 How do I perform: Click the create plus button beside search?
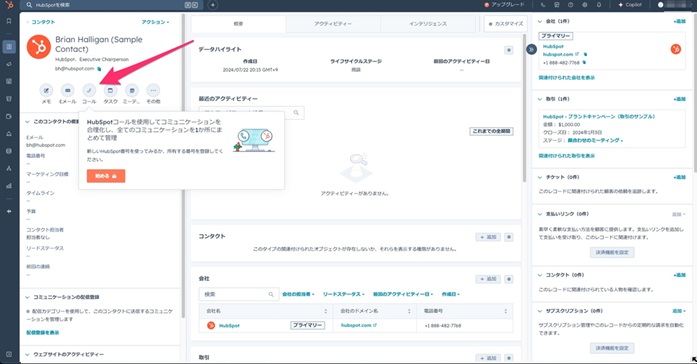(213, 5)
